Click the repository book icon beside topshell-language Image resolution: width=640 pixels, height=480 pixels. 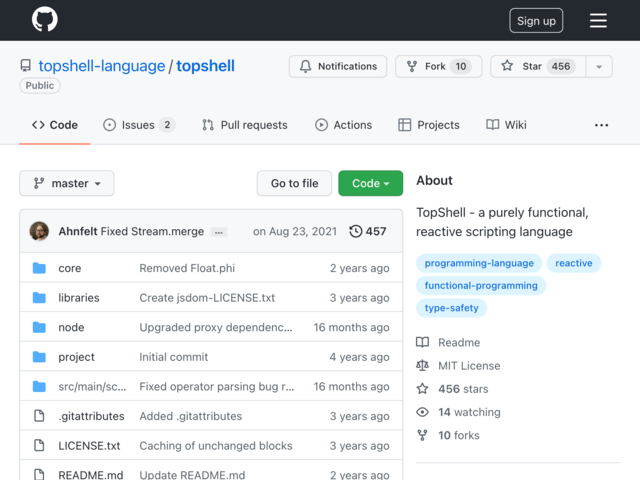26,66
